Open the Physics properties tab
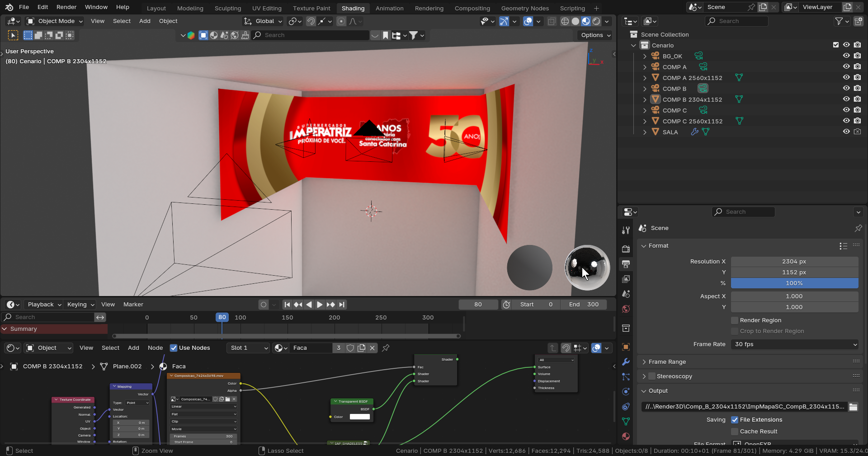868x456 pixels. pyautogui.click(x=626, y=392)
